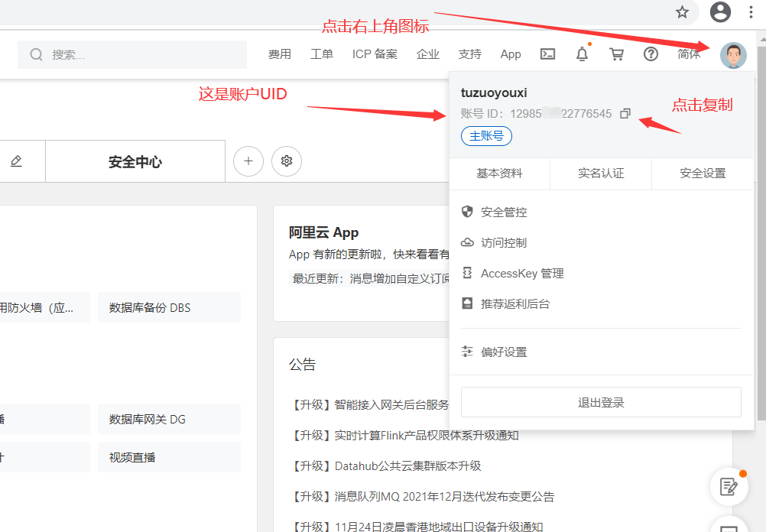
Task: Copy the account ID with the copy icon
Action: pos(625,113)
